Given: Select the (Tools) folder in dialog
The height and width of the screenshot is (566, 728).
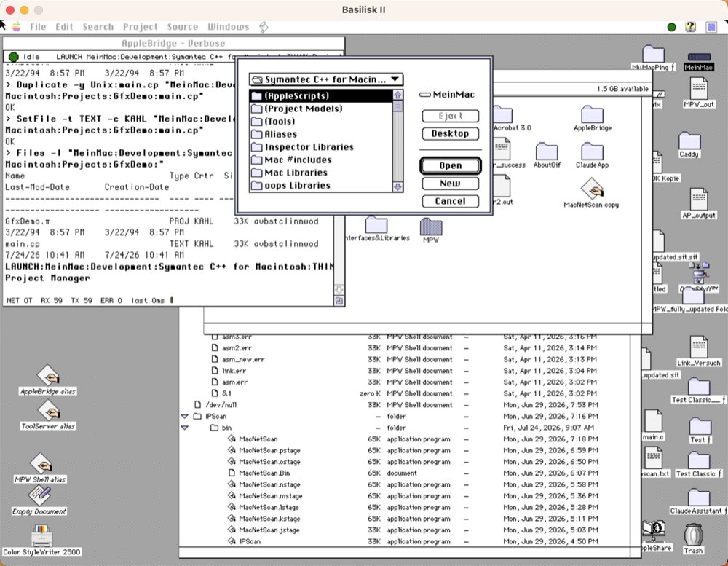Looking at the screenshot, I should 321,121.
